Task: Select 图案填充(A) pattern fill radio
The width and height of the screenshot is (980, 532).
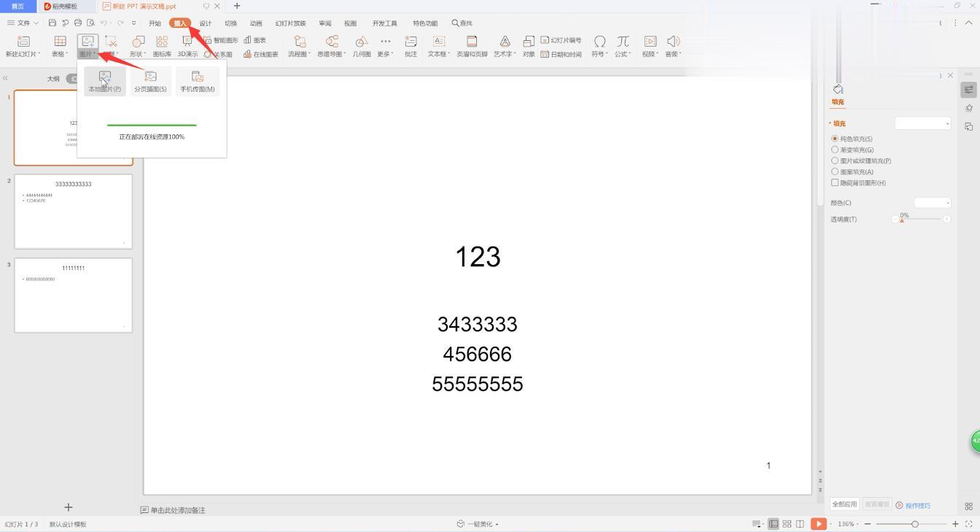Action: [835, 171]
